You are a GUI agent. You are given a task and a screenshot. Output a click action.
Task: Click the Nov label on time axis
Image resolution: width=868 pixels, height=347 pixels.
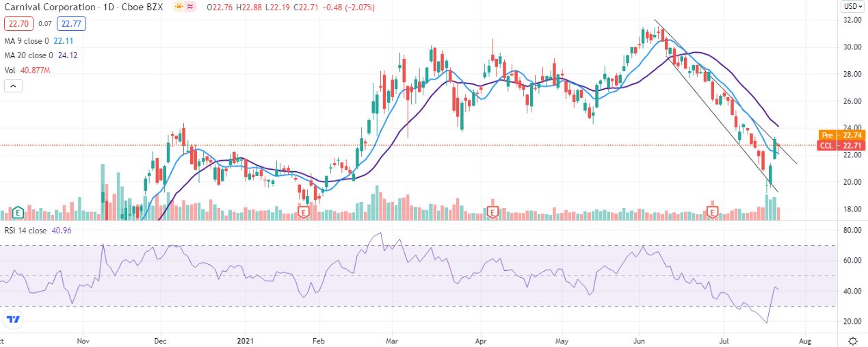(x=83, y=340)
